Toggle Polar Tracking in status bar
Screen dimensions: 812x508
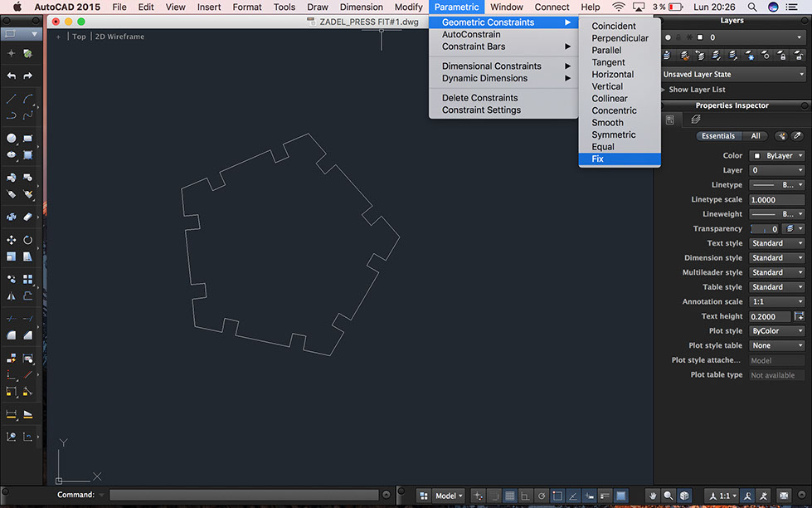541,496
